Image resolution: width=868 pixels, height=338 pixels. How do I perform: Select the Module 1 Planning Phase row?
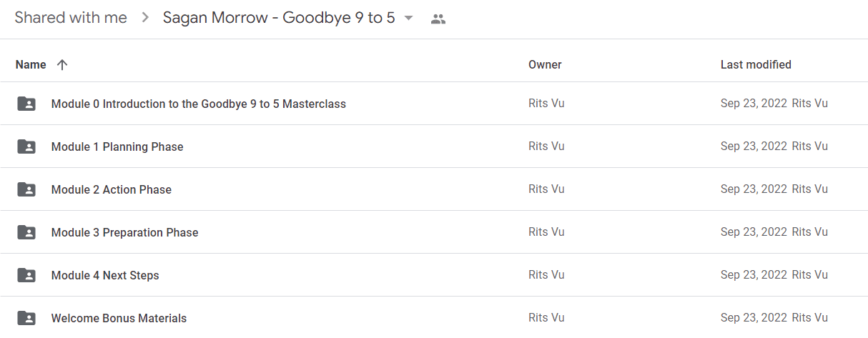click(434, 146)
